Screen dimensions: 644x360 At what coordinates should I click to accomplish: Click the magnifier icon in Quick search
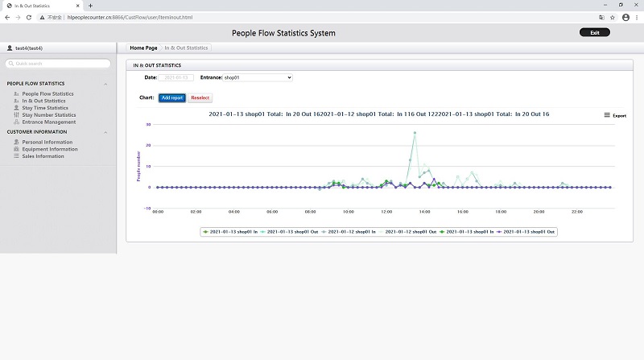(x=11, y=64)
